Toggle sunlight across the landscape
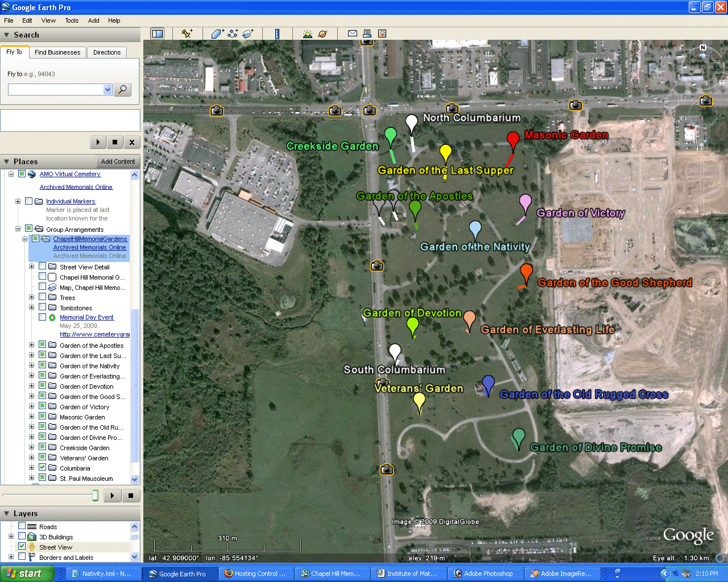Image resolution: width=728 pixels, height=582 pixels. 308,34
